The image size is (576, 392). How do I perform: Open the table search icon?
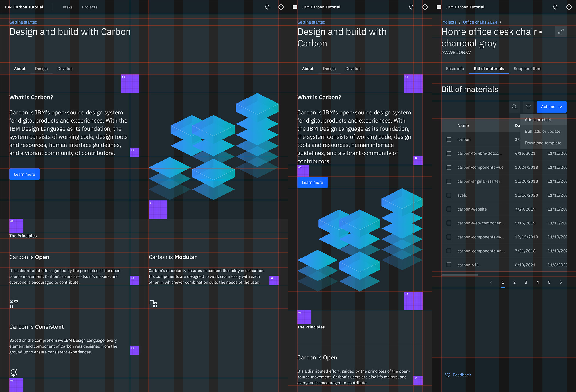[514, 107]
